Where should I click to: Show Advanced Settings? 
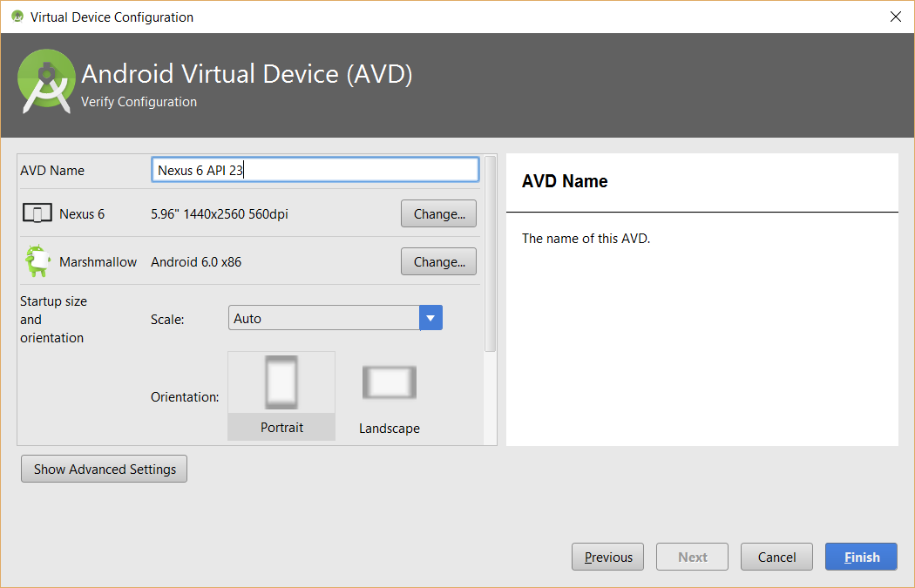point(104,469)
